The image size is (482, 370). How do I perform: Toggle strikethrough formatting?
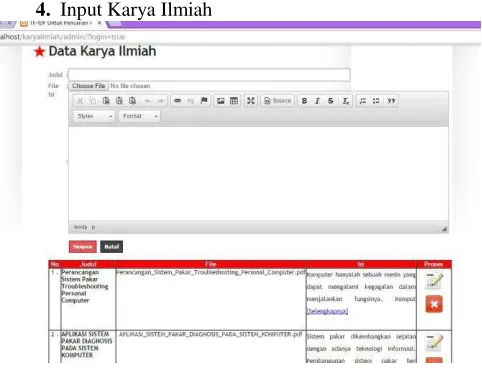pos(331,101)
